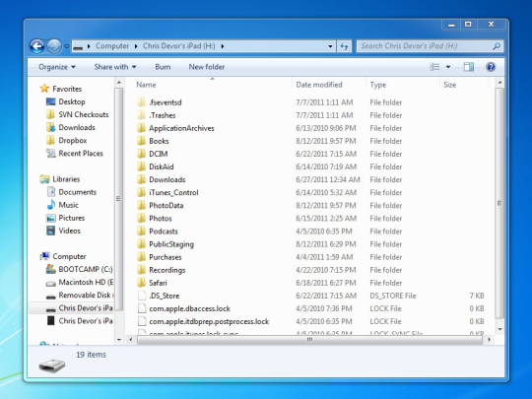The width and height of the screenshot is (532, 399).
Task: Select the Podcasts folder icon
Action: [x=142, y=232]
